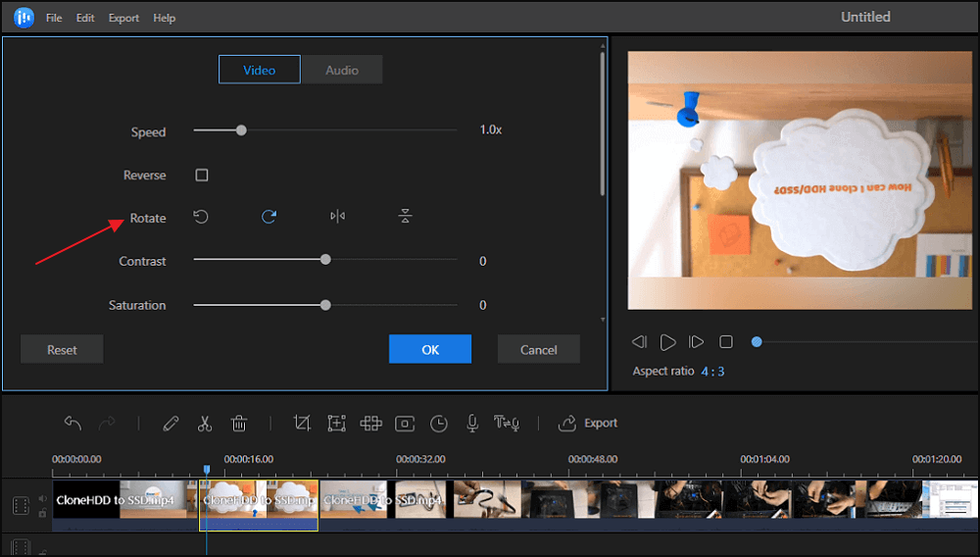Open the crop tool in the toolbar

pyautogui.click(x=302, y=424)
